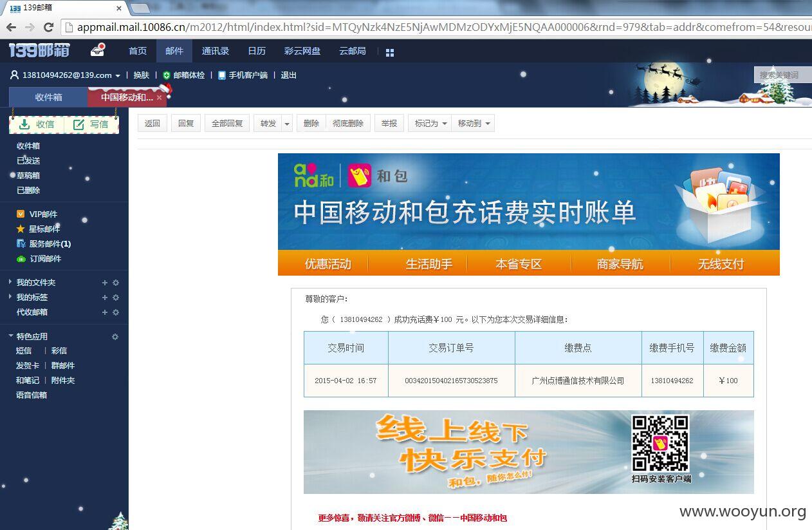
Task: Open the 收件箱 folder in sidebar
Action: (28, 146)
